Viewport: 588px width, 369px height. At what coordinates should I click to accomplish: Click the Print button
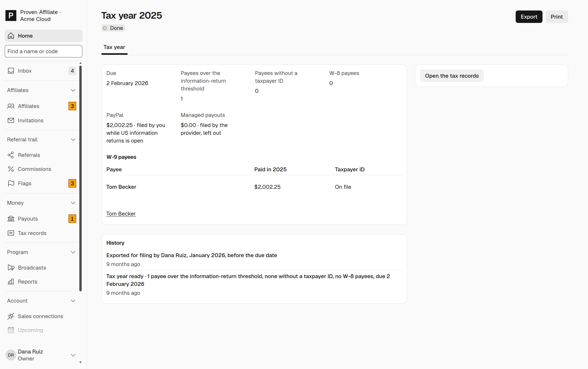[556, 17]
